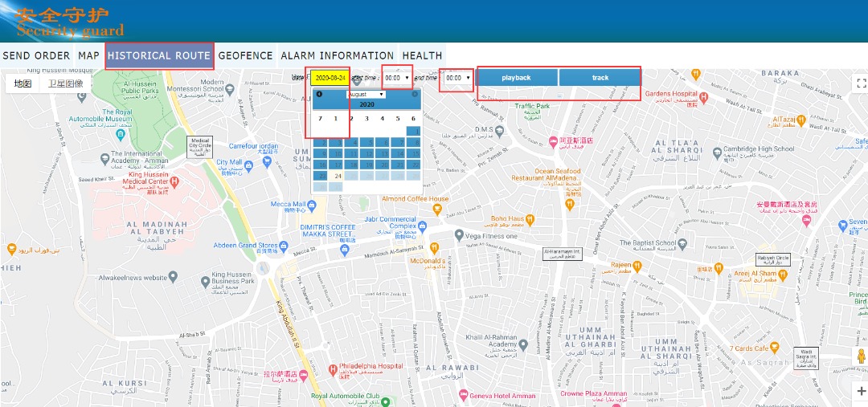Open the GEOFENCE tab

tap(245, 55)
